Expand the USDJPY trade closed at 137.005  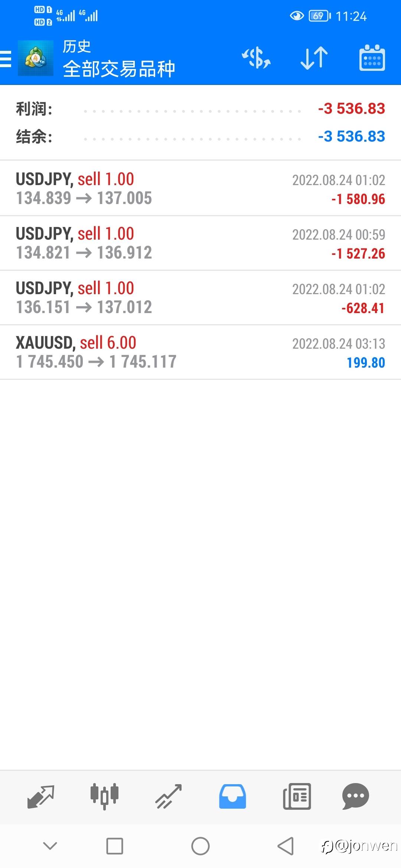(200, 188)
